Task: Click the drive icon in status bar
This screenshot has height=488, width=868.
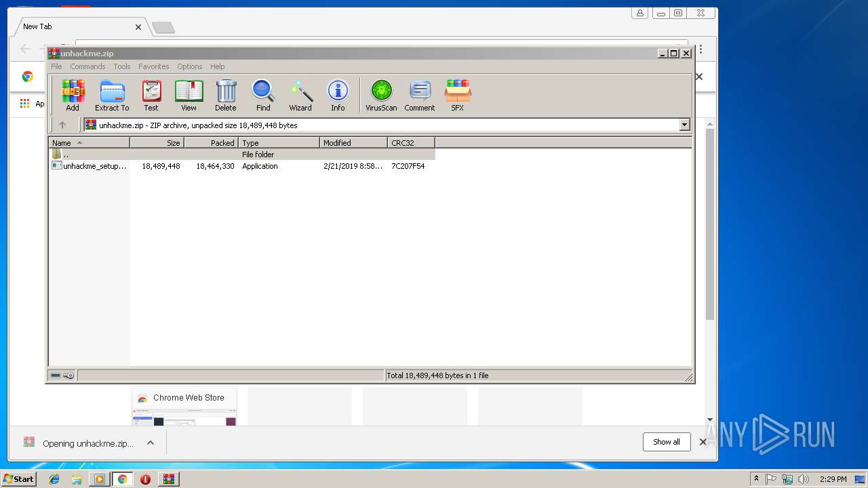Action: [x=56, y=375]
